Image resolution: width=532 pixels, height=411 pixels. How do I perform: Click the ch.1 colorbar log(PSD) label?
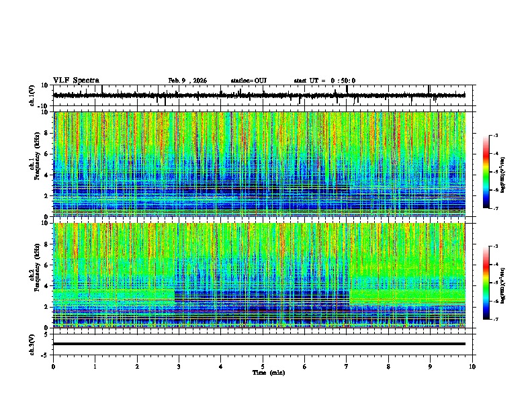[503, 175]
